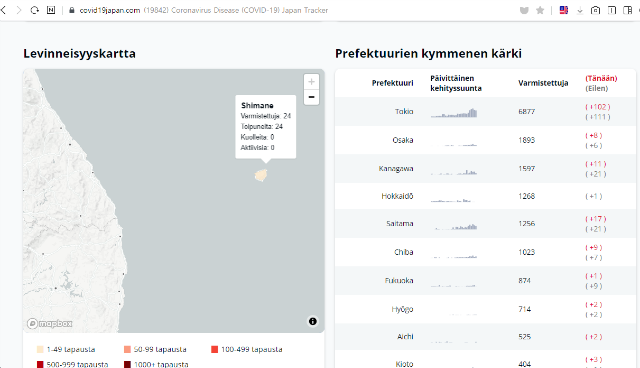Image resolution: width=640 pixels, height=368 pixels.
Task: Click the Shimane title in the map popup
Action: 257,105
